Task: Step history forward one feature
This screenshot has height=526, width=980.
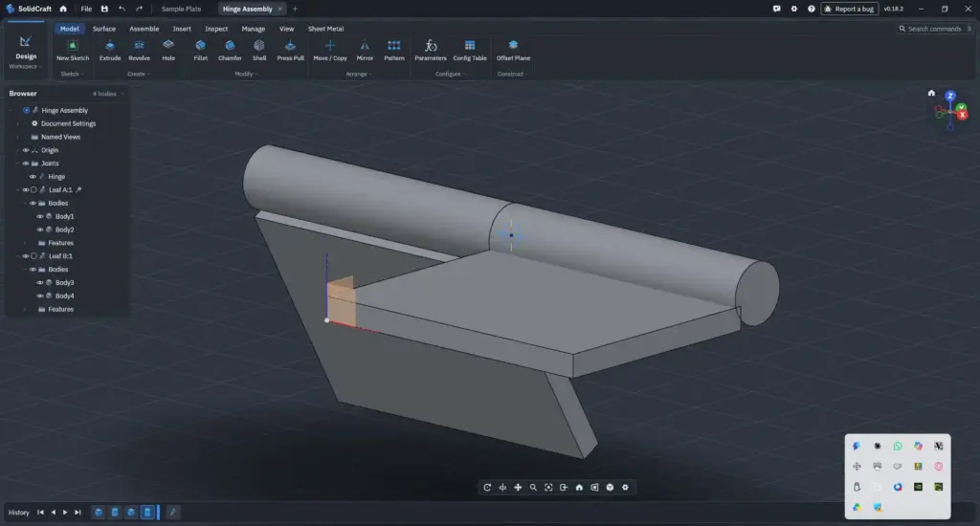Action: [65, 513]
